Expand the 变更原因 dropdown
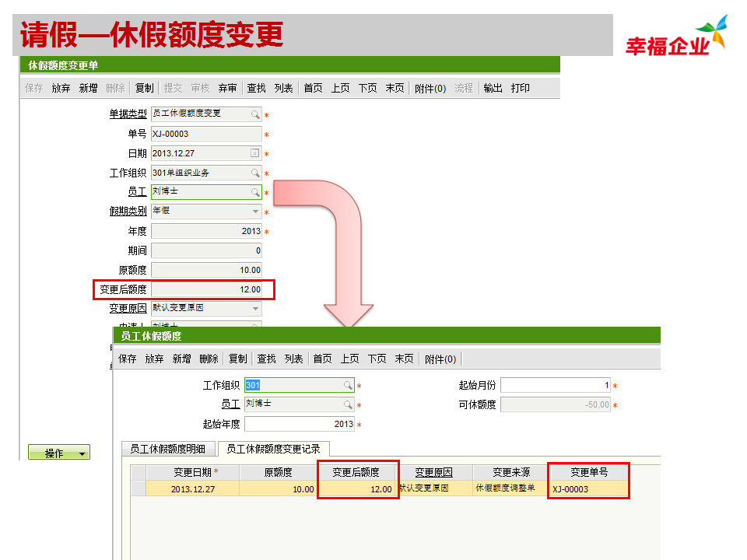This screenshot has width=747, height=560. point(254,308)
